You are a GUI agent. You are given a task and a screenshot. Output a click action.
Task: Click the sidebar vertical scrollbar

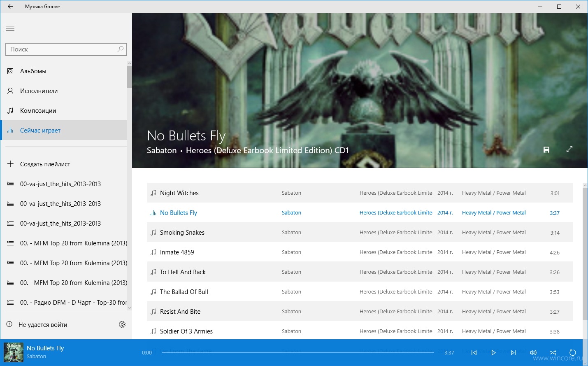pos(130,77)
